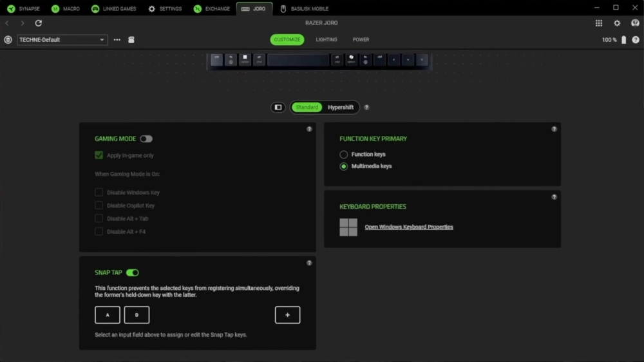Click the Windows logo in Keyboard Properties
The width and height of the screenshot is (644, 362).
(x=348, y=227)
